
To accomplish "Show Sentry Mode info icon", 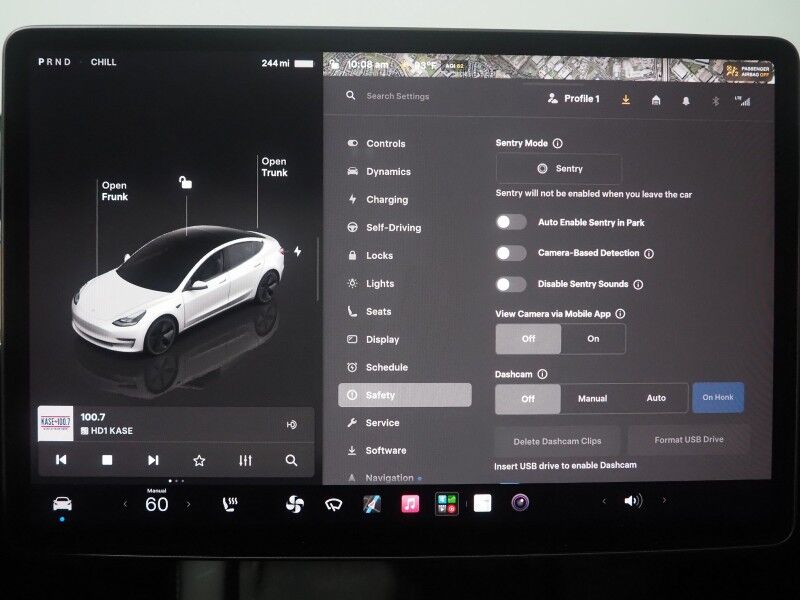I will tap(558, 143).
